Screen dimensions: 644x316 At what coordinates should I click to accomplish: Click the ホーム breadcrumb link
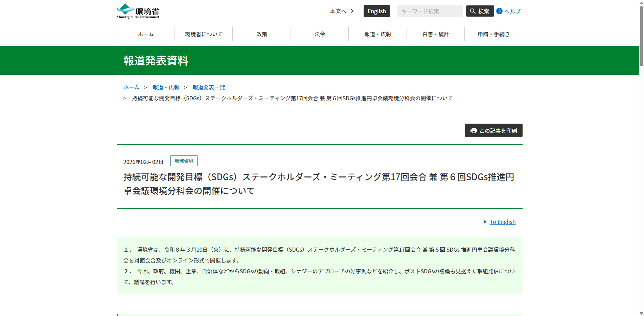(131, 87)
